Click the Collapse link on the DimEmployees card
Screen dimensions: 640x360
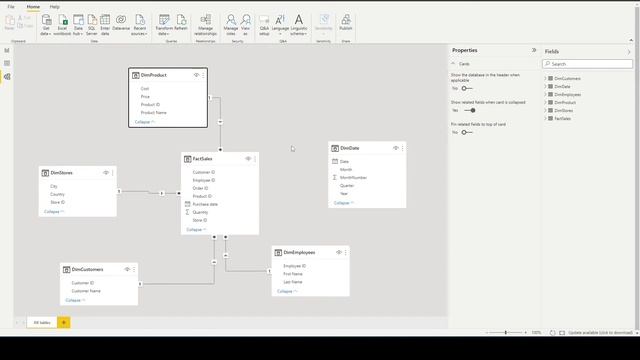point(287,291)
